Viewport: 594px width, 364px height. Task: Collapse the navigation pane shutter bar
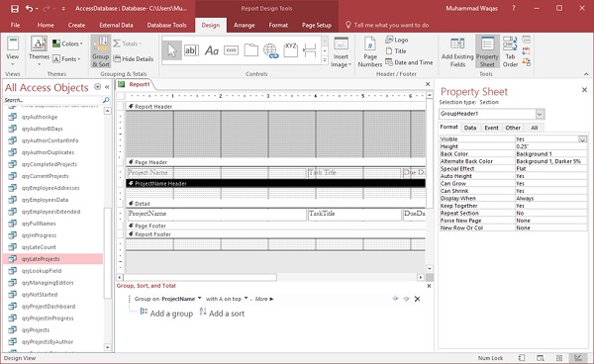[107, 87]
